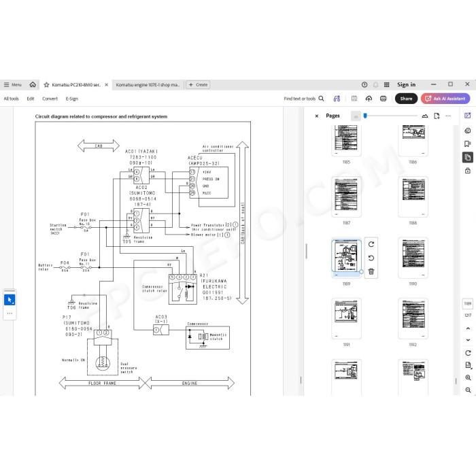The height and width of the screenshot is (476, 476).
Task: Open the hamburger Menu
Action: coord(13,85)
